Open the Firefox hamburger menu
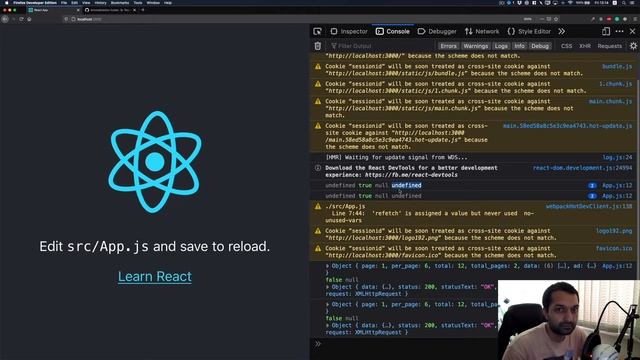 [x=635, y=19]
